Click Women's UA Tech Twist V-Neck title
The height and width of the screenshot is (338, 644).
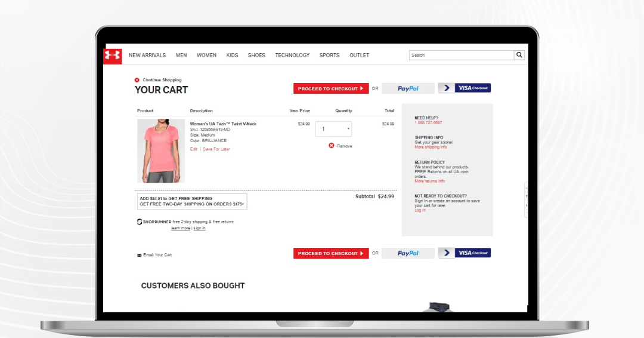pos(223,124)
